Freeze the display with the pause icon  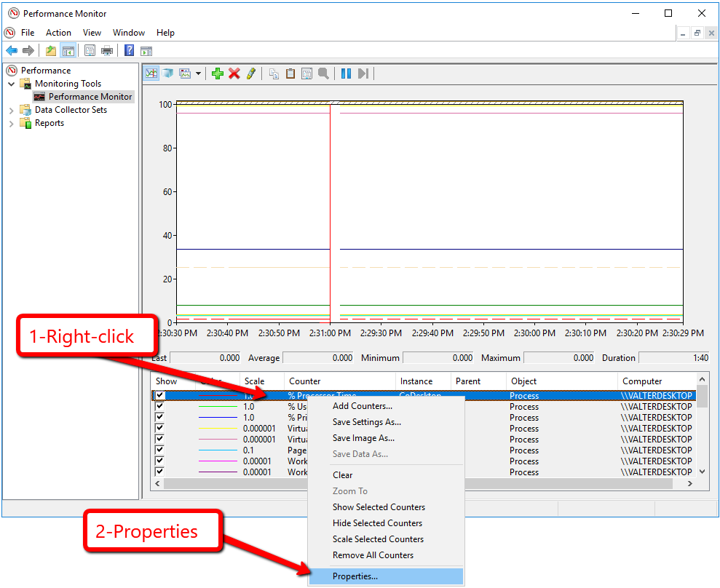coord(347,73)
